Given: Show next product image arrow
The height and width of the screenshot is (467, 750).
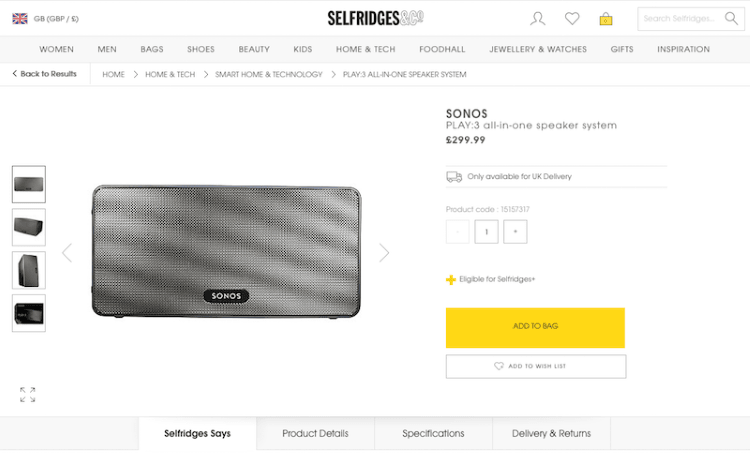Looking at the screenshot, I should pos(384,253).
